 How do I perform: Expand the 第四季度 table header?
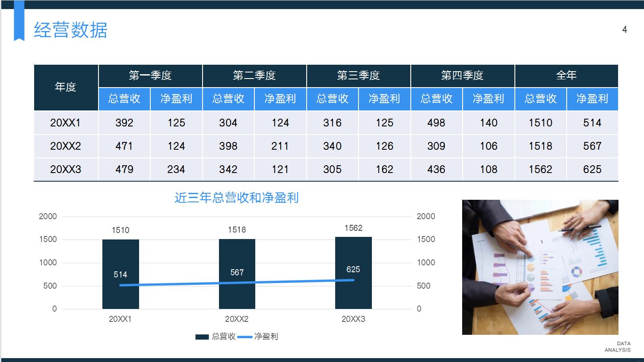point(463,76)
